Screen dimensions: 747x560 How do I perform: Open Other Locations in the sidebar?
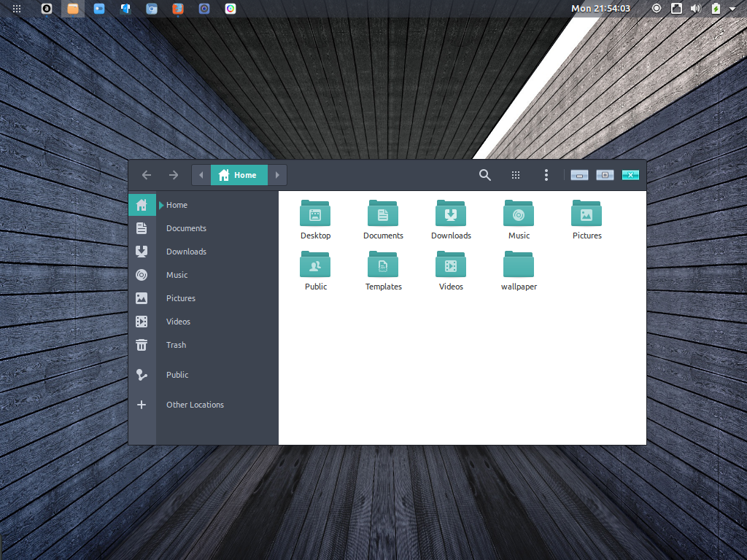pyautogui.click(x=195, y=405)
